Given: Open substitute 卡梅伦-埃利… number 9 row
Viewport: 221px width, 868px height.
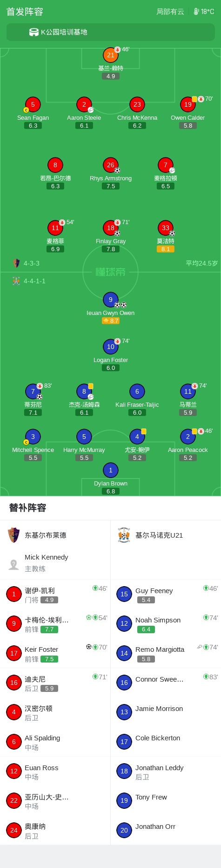Looking at the screenshot, I should click(55, 624).
